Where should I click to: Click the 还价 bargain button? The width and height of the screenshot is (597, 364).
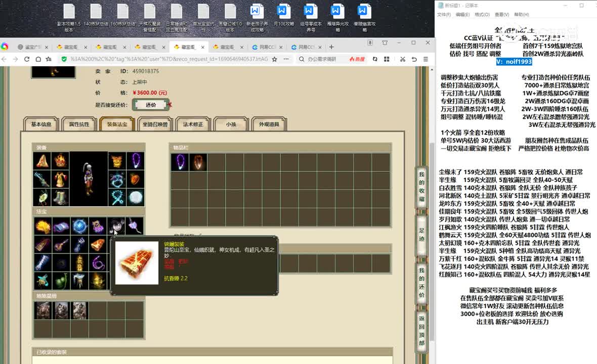[151, 105]
